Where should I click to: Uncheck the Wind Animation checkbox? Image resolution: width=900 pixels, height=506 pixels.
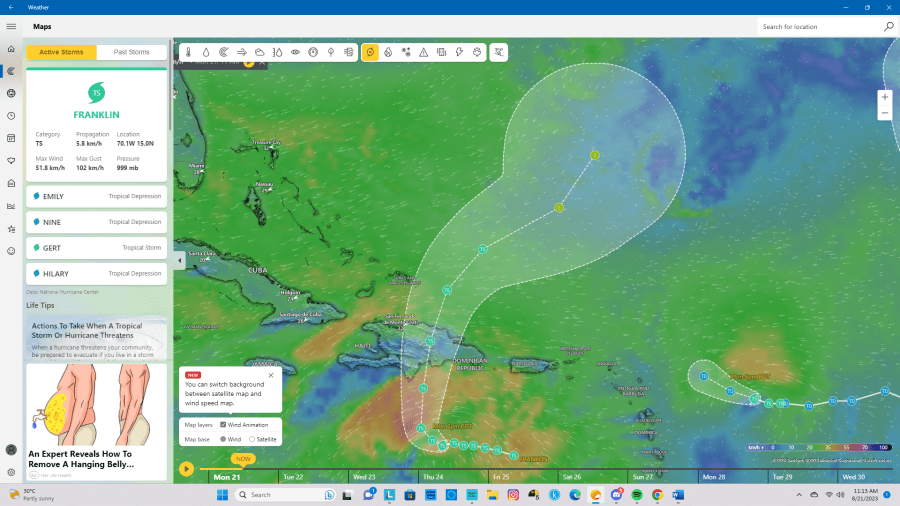tap(223, 425)
